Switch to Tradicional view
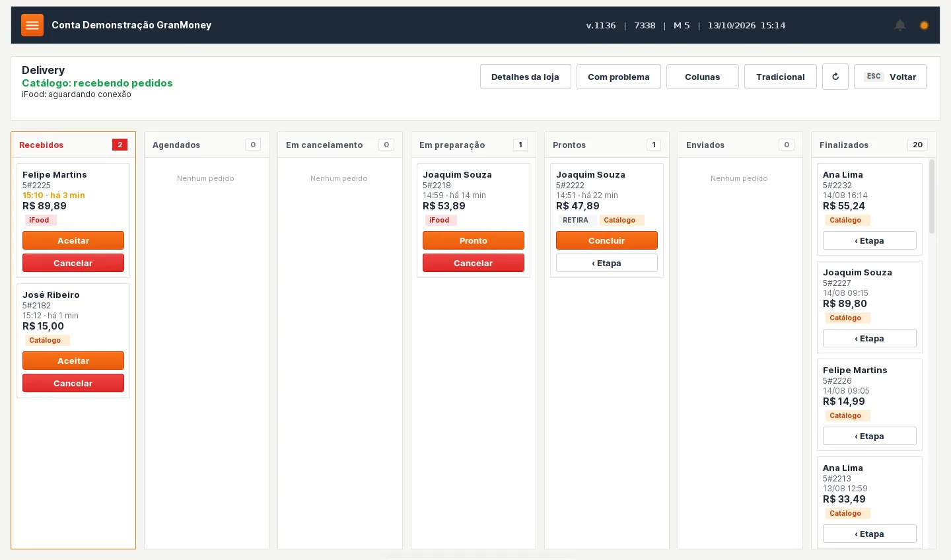This screenshot has width=951, height=560. (x=781, y=77)
